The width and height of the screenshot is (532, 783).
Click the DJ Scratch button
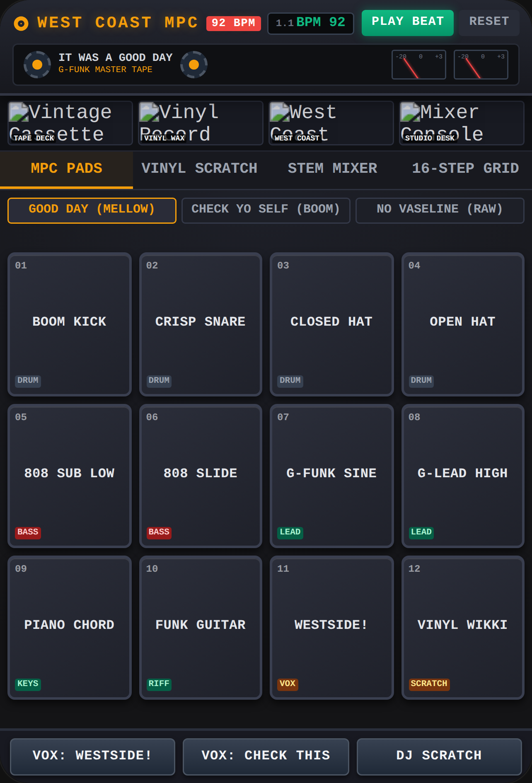point(439,756)
